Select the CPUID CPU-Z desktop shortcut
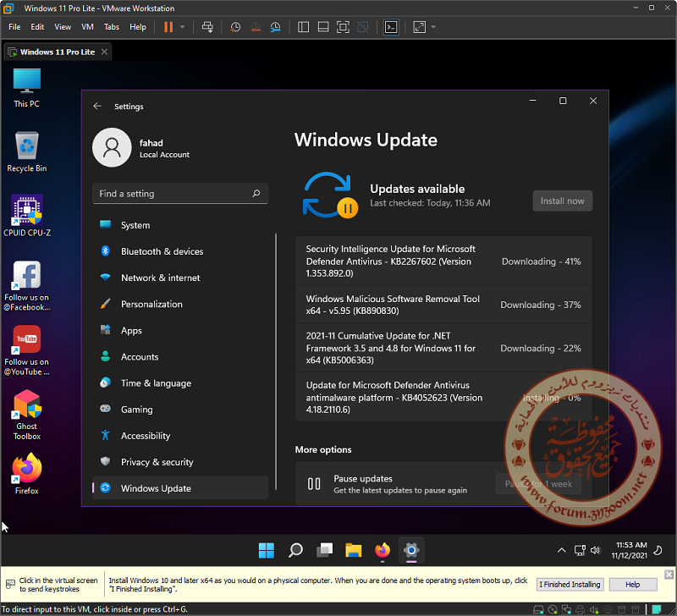The image size is (677, 616). tap(27, 216)
